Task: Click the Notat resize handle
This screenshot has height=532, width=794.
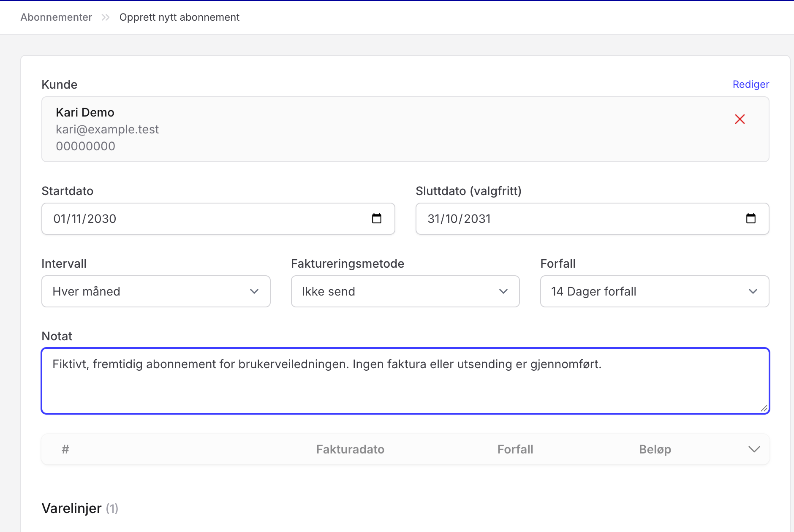Action: 764,408
